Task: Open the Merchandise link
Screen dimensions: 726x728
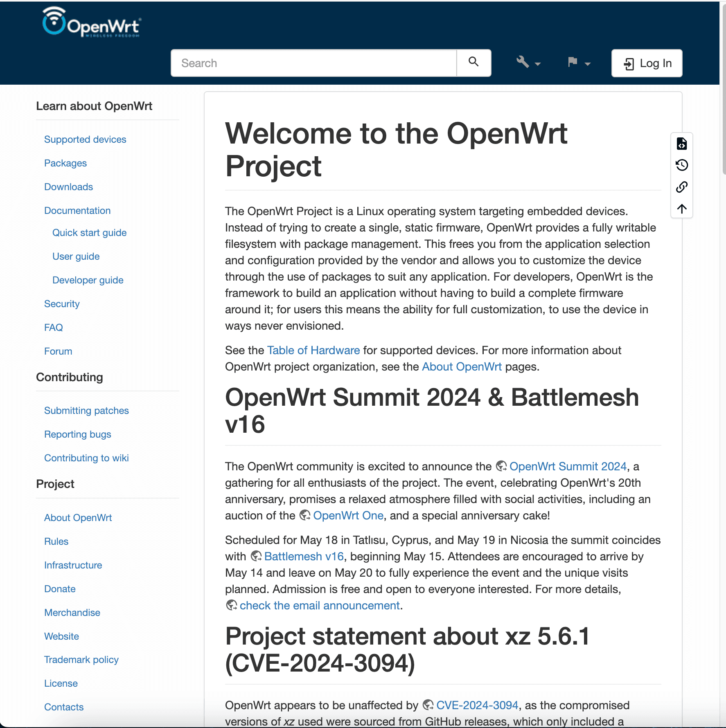Action: click(72, 613)
